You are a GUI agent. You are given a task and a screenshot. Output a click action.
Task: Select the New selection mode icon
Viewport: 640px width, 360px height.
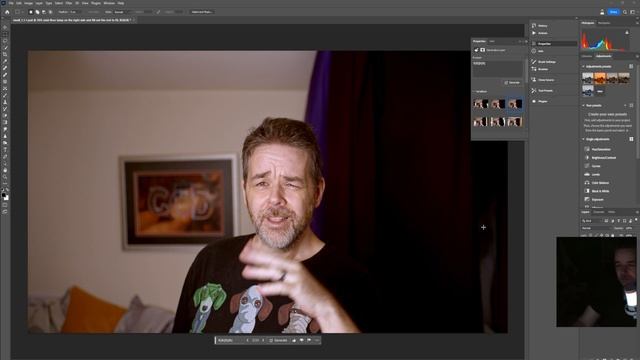(x=31, y=12)
